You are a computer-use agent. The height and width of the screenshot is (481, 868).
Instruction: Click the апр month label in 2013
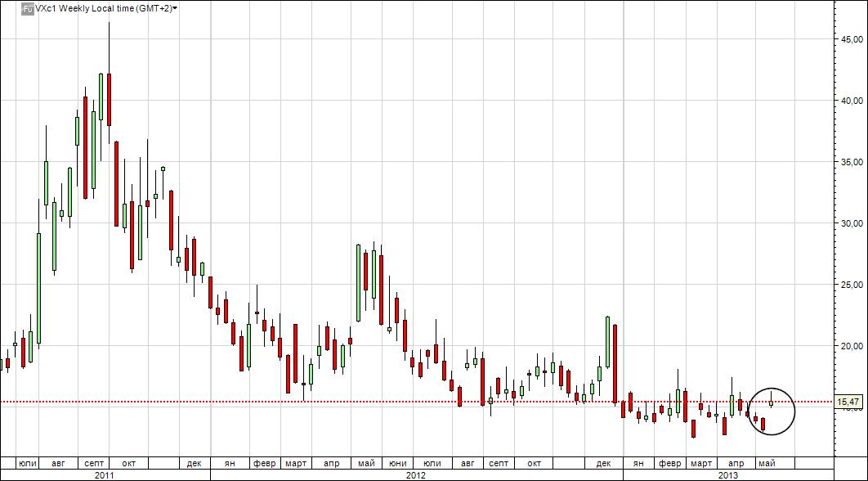point(736,463)
